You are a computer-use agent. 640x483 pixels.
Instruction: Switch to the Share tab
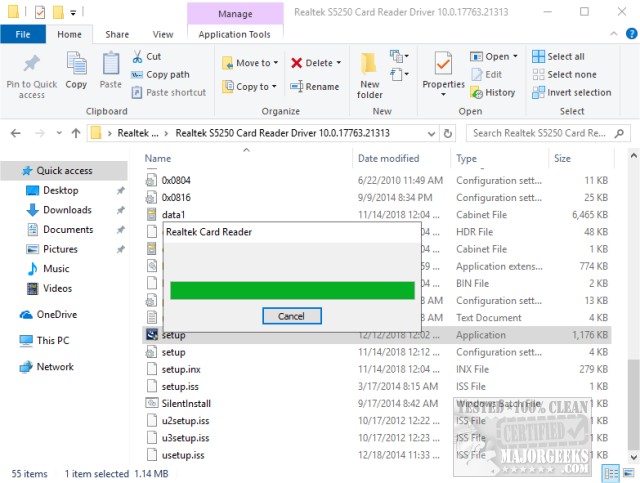117,34
